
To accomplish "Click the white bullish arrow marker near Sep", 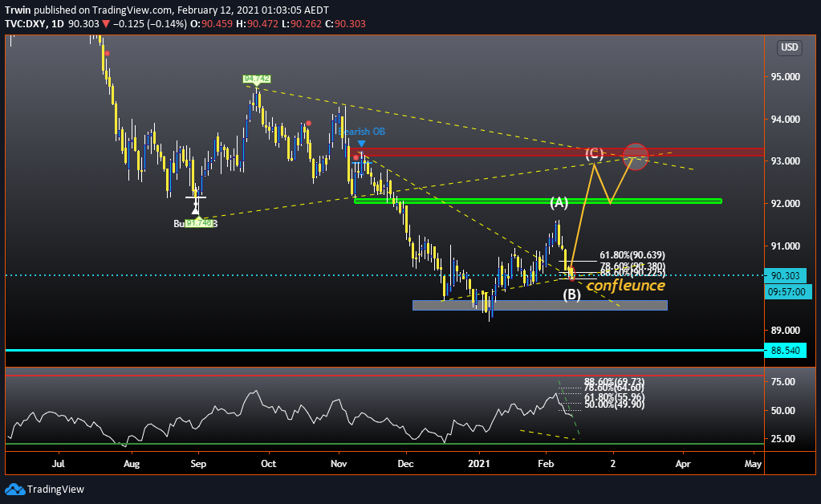I will (196, 209).
